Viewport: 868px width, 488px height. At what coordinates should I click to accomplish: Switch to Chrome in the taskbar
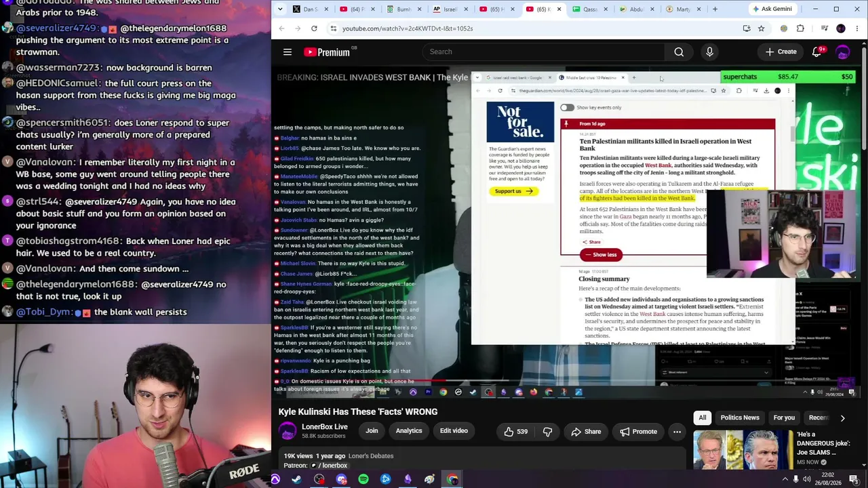(452, 480)
